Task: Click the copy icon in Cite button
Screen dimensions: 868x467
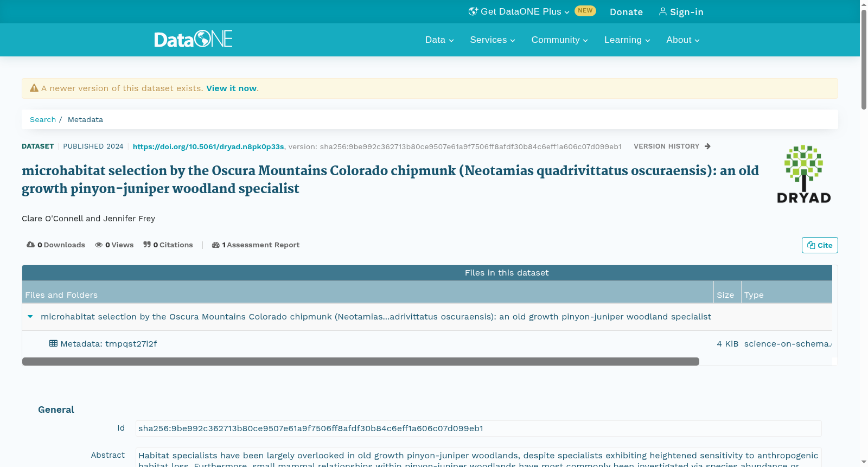Action: pos(811,245)
